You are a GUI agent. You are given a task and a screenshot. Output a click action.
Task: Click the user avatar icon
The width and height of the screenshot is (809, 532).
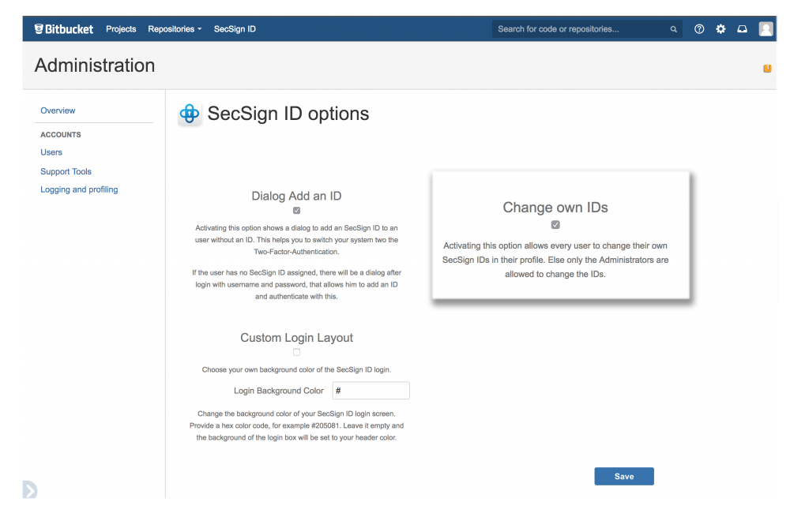(765, 28)
